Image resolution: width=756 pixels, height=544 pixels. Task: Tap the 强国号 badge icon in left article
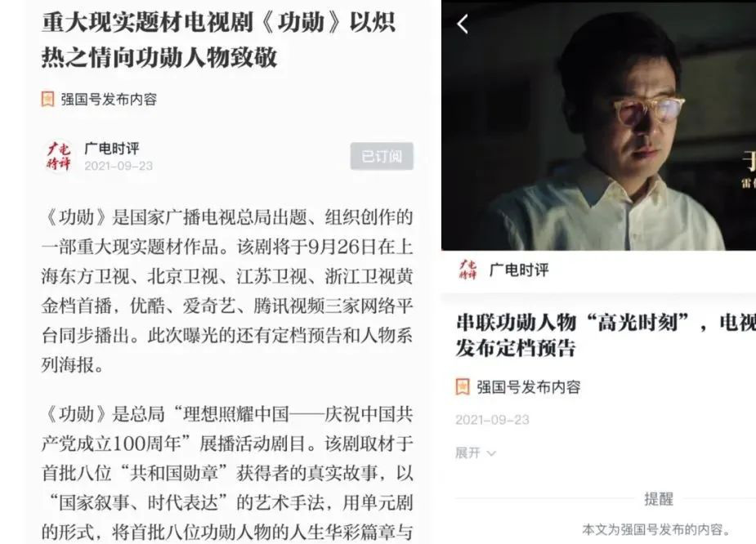(x=47, y=100)
